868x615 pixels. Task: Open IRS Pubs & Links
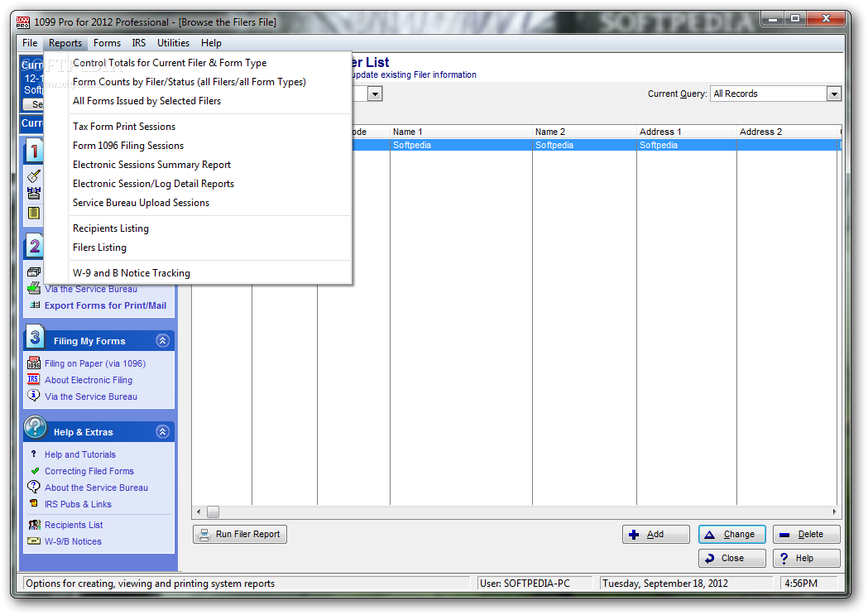click(x=78, y=504)
